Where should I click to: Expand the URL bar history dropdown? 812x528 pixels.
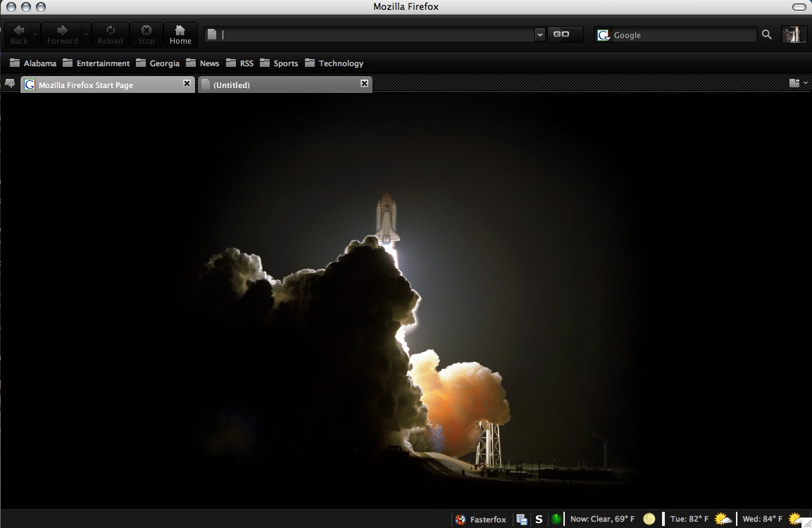tap(539, 34)
